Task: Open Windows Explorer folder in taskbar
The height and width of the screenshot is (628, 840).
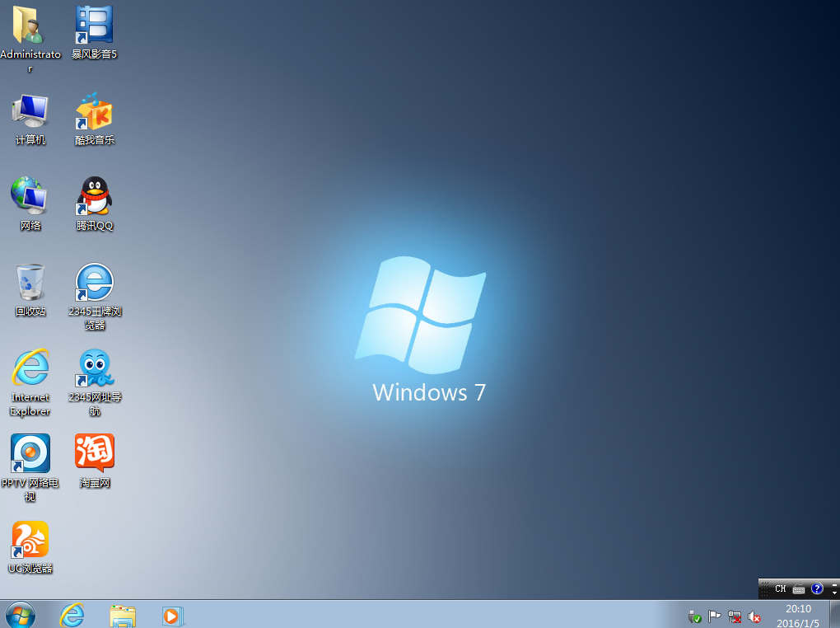Action: (123, 616)
